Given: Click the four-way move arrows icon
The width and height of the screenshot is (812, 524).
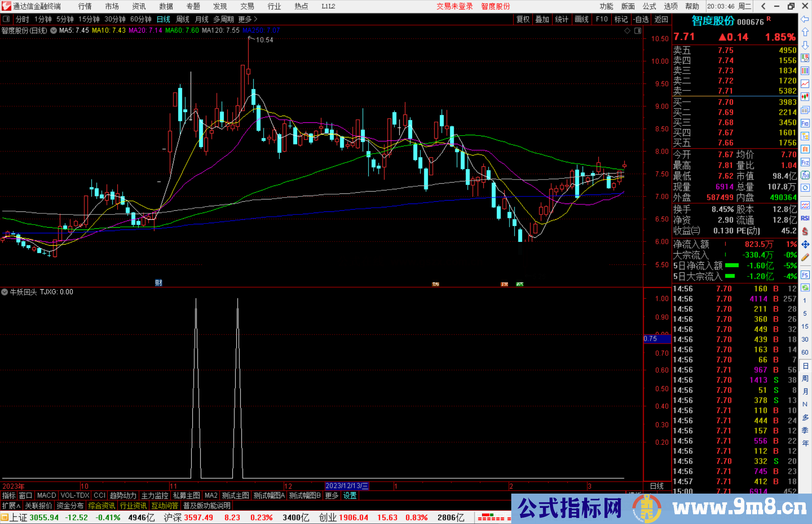Looking at the screenshot, I should pyautogui.click(x=805, y=245).
